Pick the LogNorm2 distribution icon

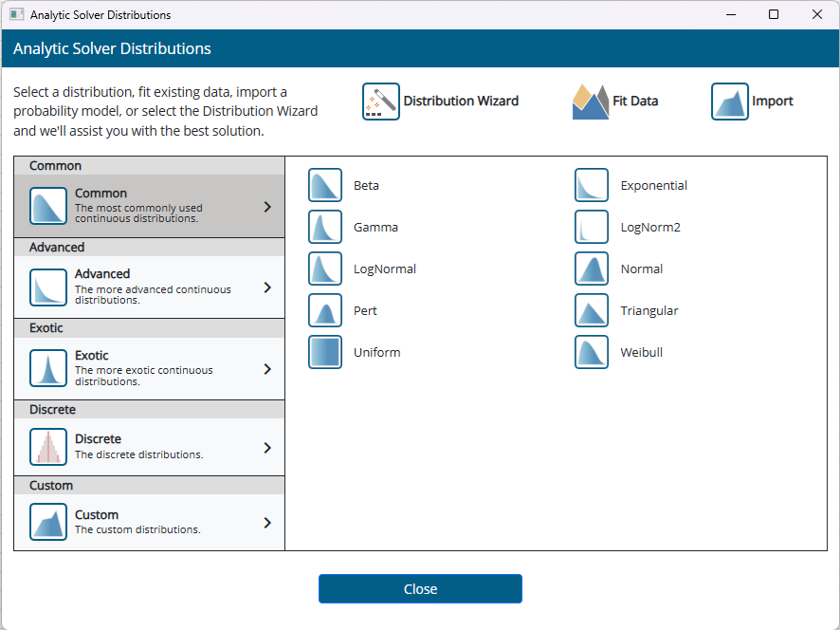click(592, 227)
